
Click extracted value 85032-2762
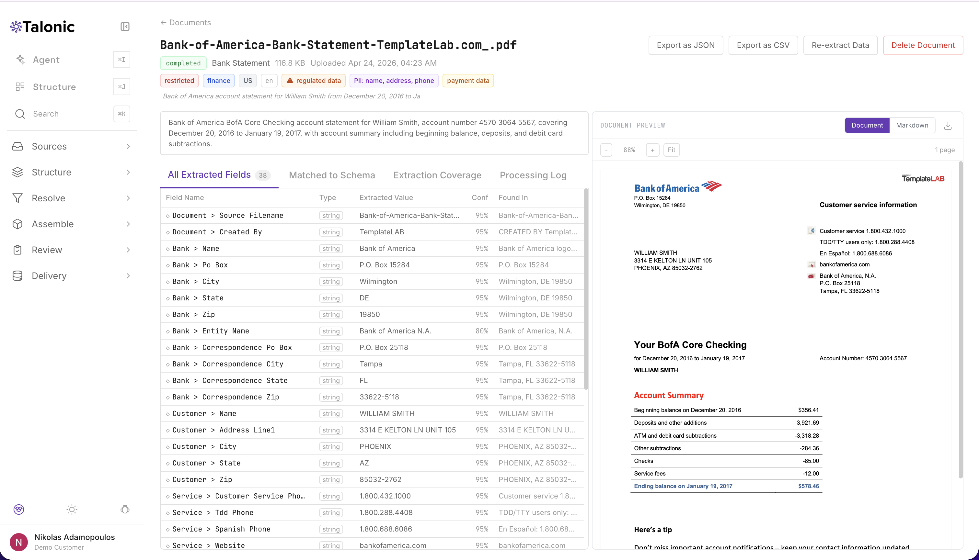[380, 480]
